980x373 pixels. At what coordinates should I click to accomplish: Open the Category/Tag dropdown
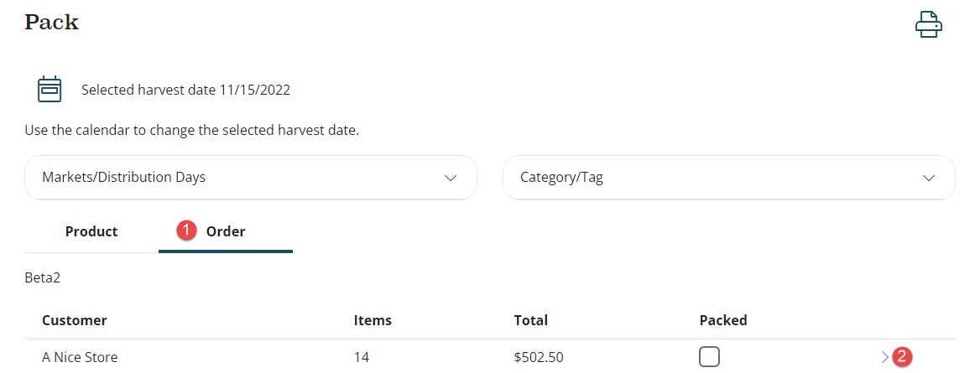click(x=728, y=178)
